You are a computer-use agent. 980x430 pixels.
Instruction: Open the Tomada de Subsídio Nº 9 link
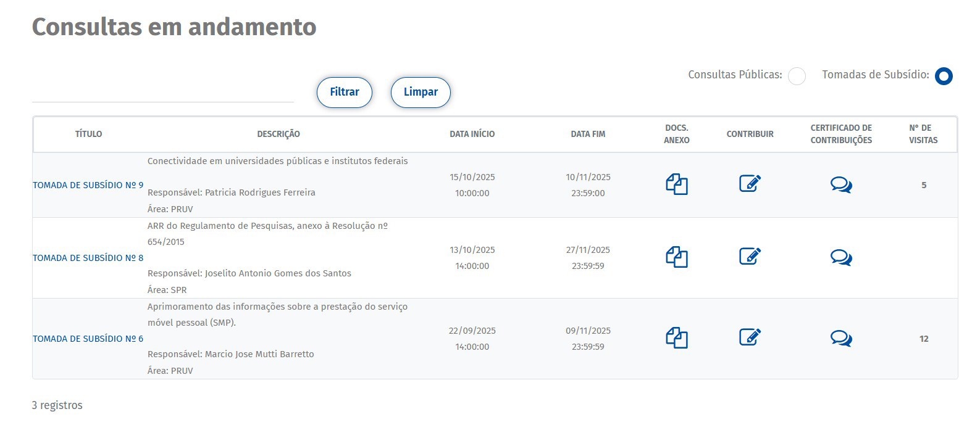88,185
